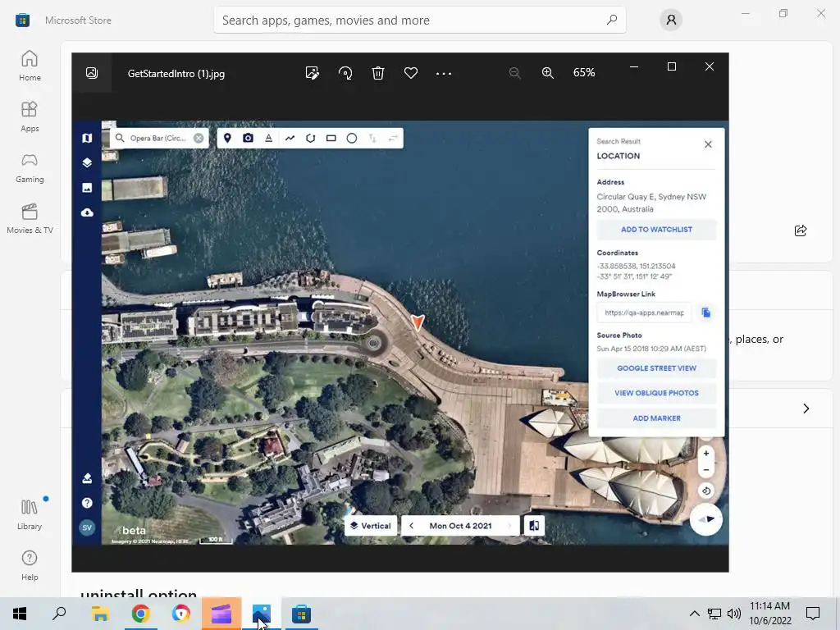The height and width of the screenshot is (630, 840).
Task: Click the GetStartedIntro (1).jpg file name
Action: click(176, 74)
